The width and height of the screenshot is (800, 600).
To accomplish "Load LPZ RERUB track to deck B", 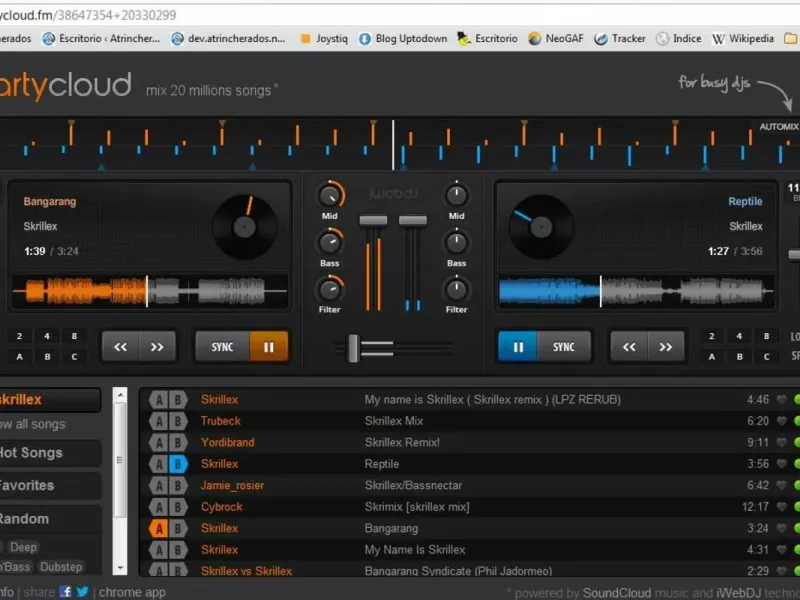I will click(178, 400).
